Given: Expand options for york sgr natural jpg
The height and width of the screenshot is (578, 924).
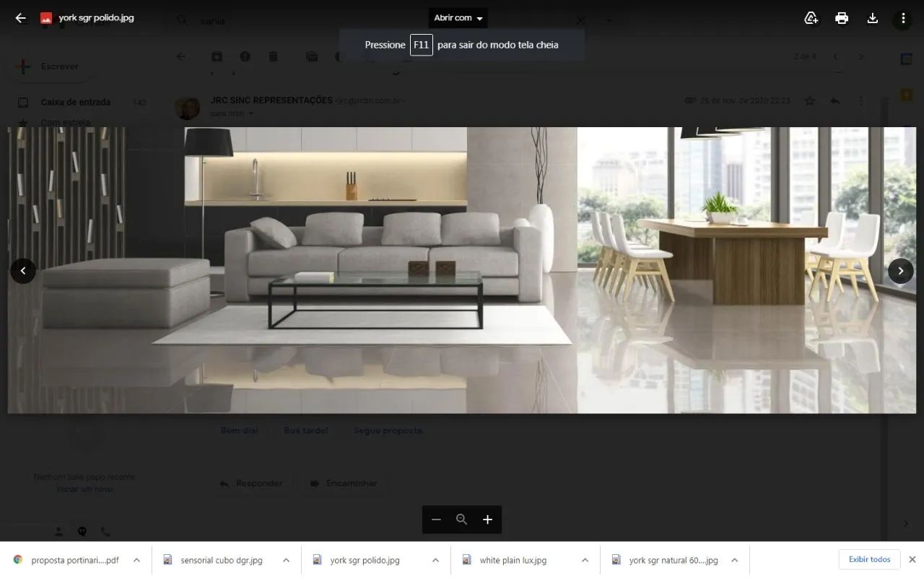Looking at the screenshot, I should pyautogui.click(x=734, y=560).
